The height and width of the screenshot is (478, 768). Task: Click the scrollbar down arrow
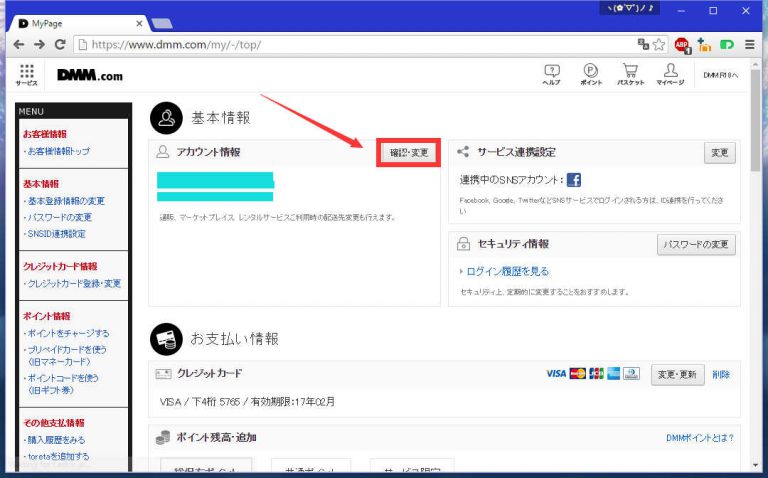tap(755, 465)
